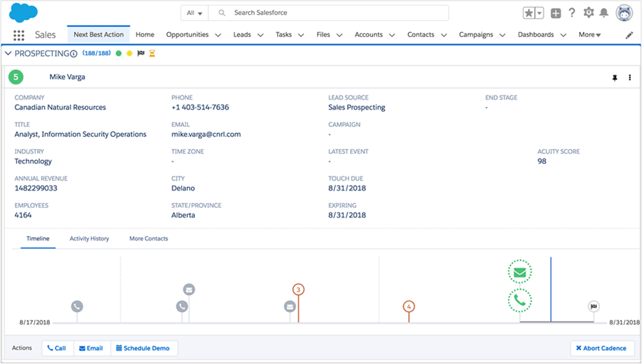Switch to the Activity History tab

89,239
